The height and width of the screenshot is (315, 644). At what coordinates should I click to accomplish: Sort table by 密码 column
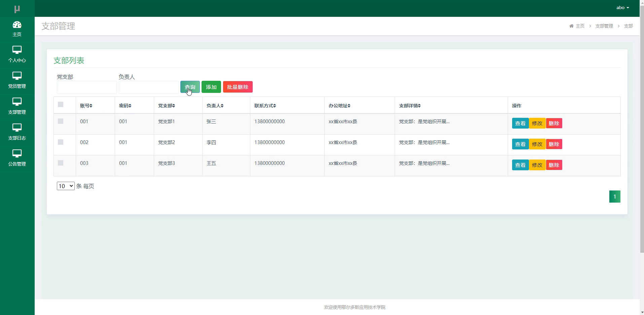coord(125,106)
